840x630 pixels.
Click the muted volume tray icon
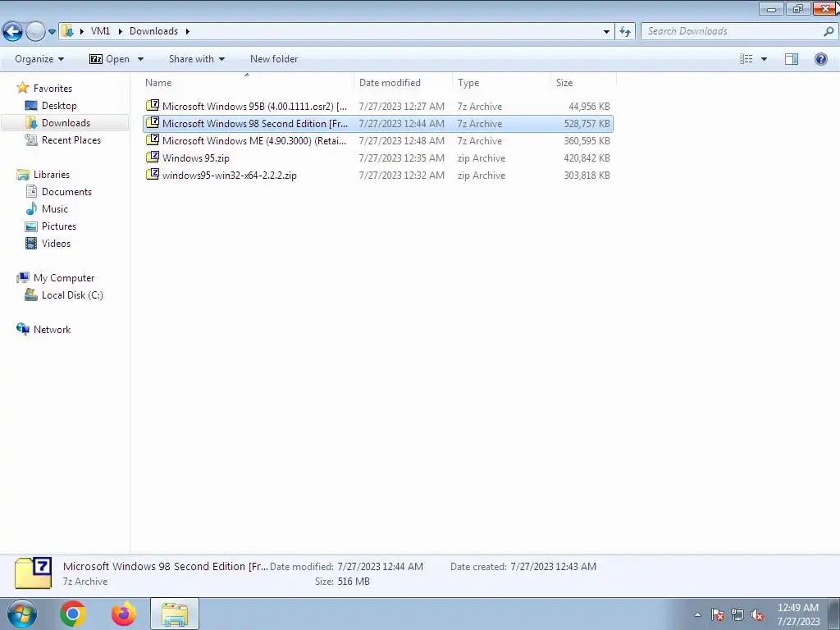pyautogui.click(x=757, y=614)
